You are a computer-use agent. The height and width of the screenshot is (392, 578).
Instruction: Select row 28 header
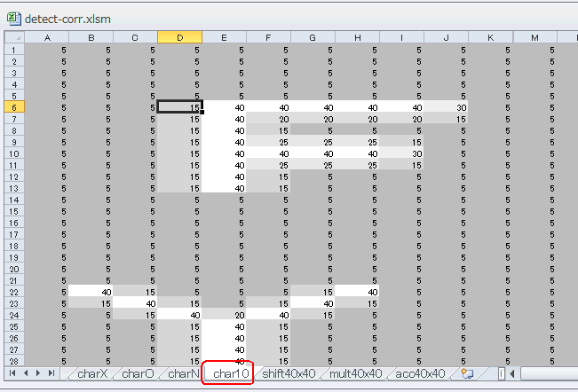pyautogui.click(x=14, y=360)
